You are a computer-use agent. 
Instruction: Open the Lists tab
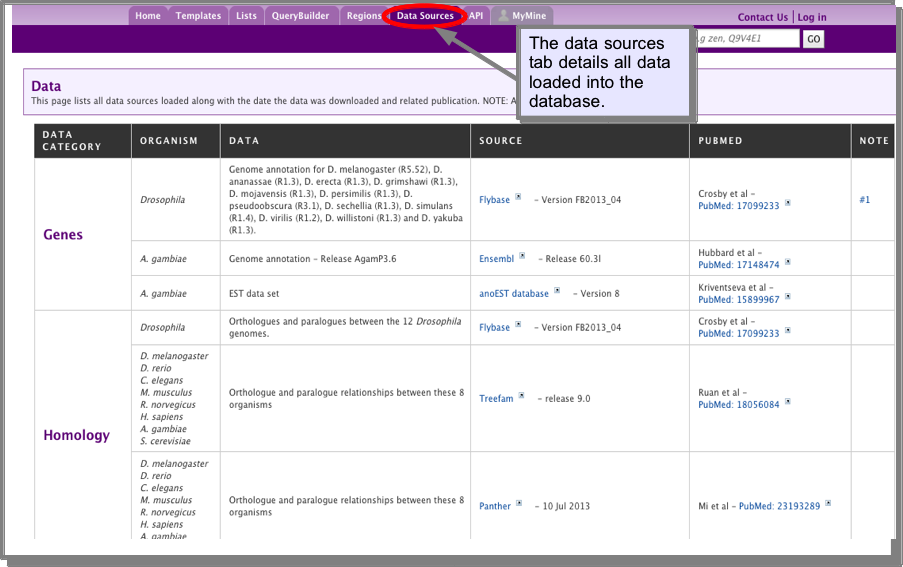tap(246, 16)
